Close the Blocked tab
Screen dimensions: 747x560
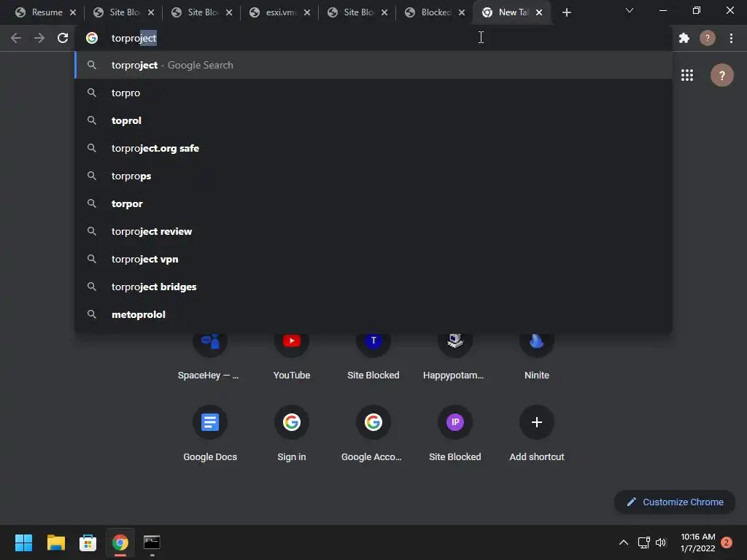point(462,12)
